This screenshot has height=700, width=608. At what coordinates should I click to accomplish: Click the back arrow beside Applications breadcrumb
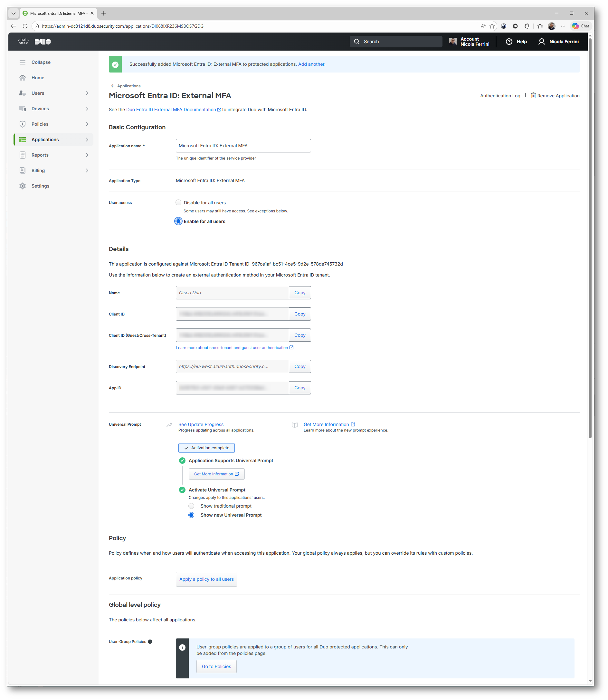[113, 86]
